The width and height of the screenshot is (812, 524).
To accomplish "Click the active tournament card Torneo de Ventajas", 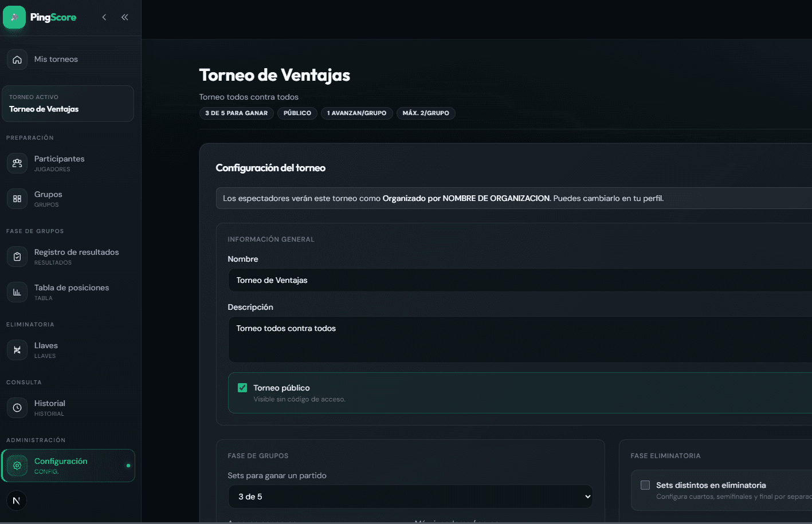I will coord(68,104).
